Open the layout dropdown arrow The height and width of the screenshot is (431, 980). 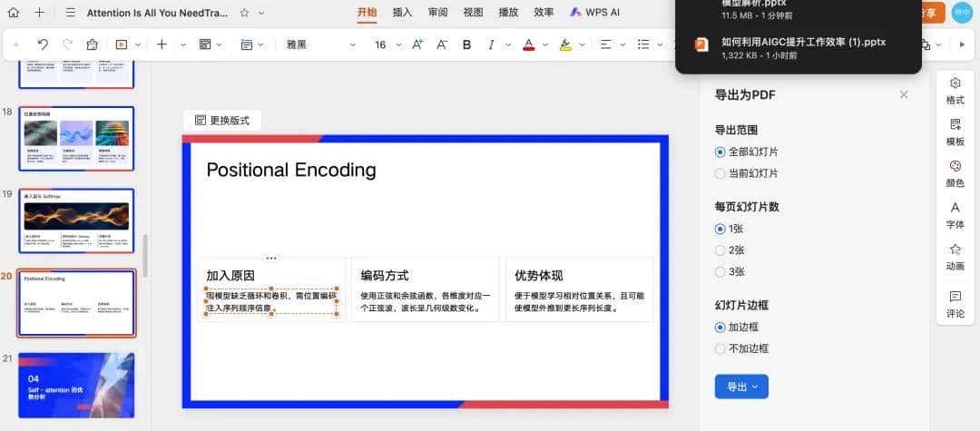[220, 44]
